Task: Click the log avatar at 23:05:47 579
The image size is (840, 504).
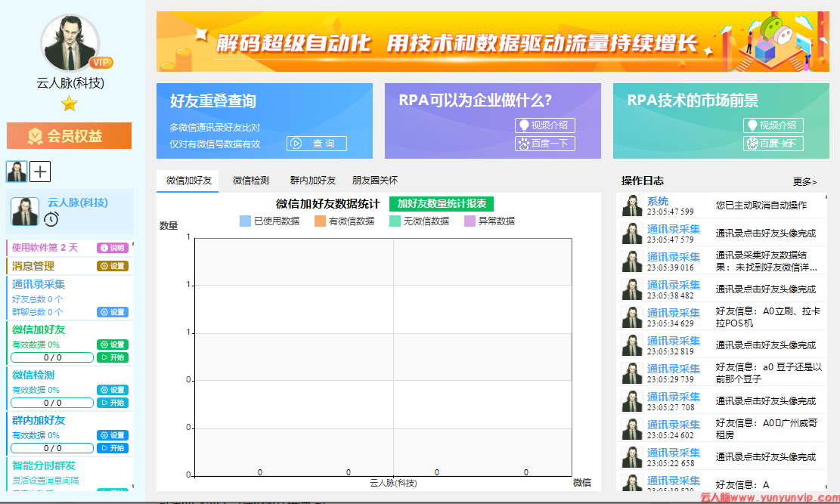Action: (x=632, y=233)
